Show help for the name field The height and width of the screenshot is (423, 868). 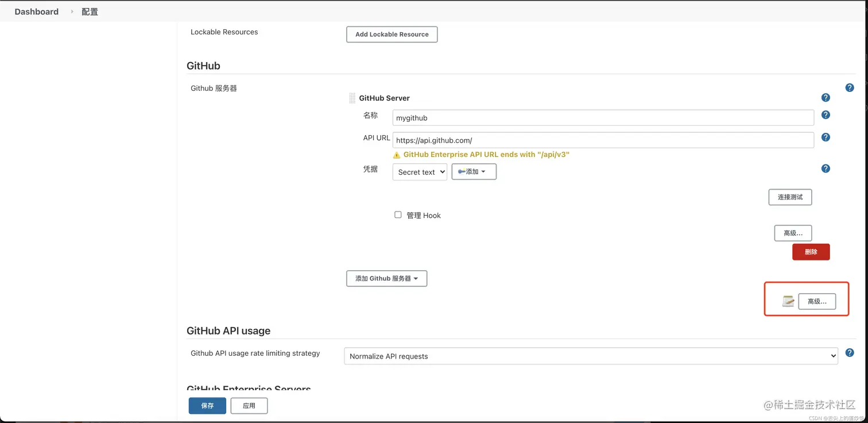coord(826,115)
